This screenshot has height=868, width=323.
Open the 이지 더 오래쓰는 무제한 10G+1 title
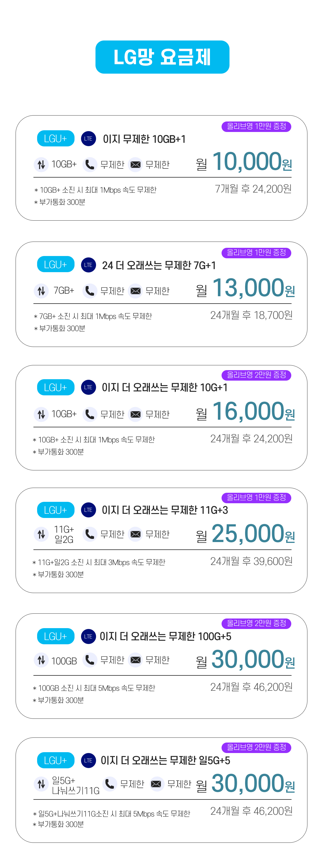165,387
